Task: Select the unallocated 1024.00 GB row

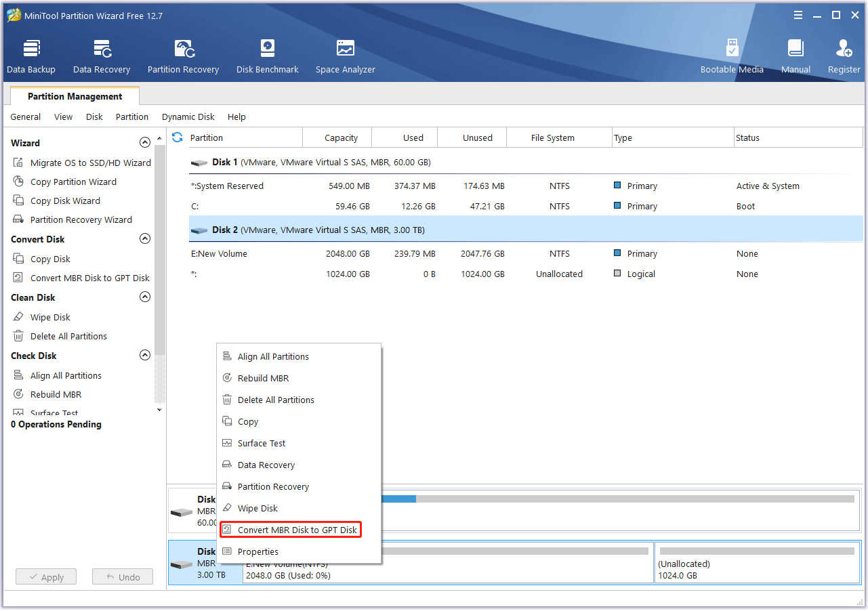Action: tap(526, 274)
